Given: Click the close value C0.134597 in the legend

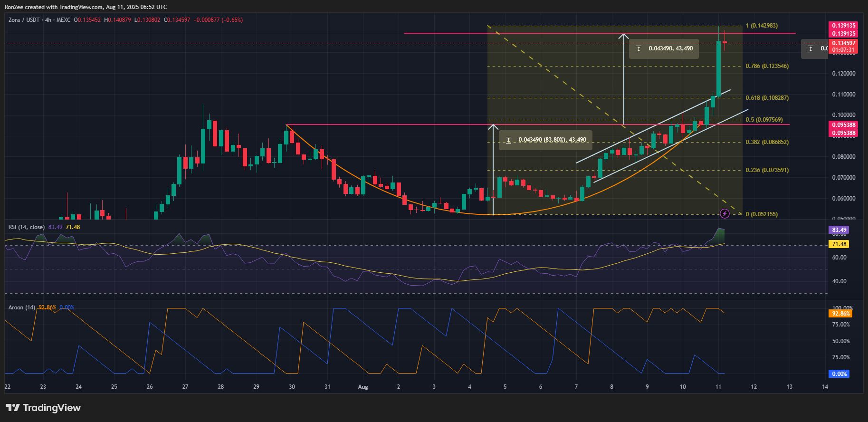Looking at the screenshot, I should click(177, 20).
